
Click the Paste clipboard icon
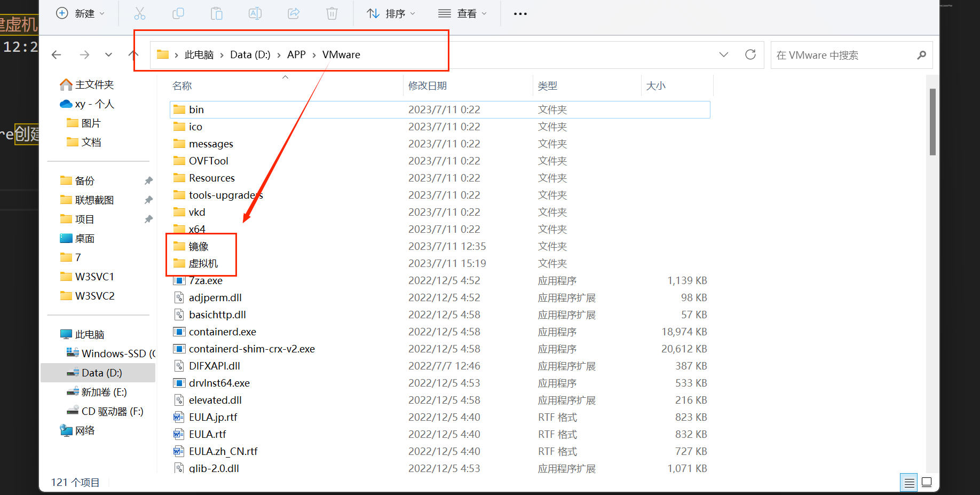(217, 13)
